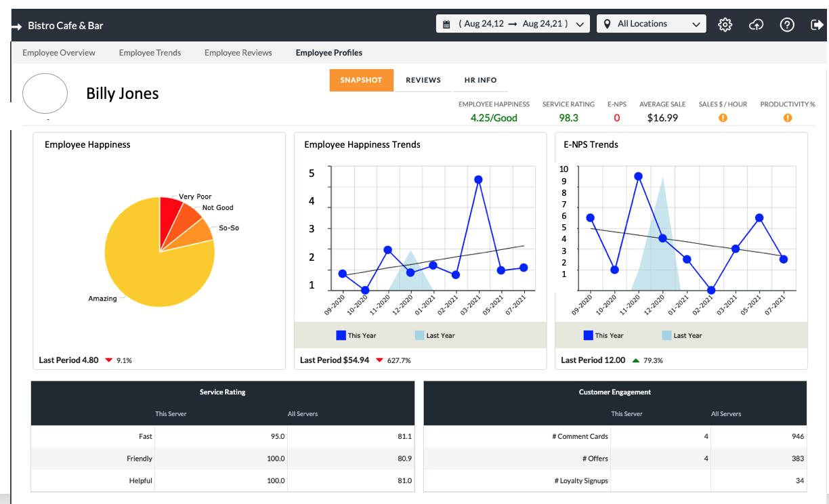Open the settings gear icon
Viewport: 829px width, 504px height.
point(725,24)
